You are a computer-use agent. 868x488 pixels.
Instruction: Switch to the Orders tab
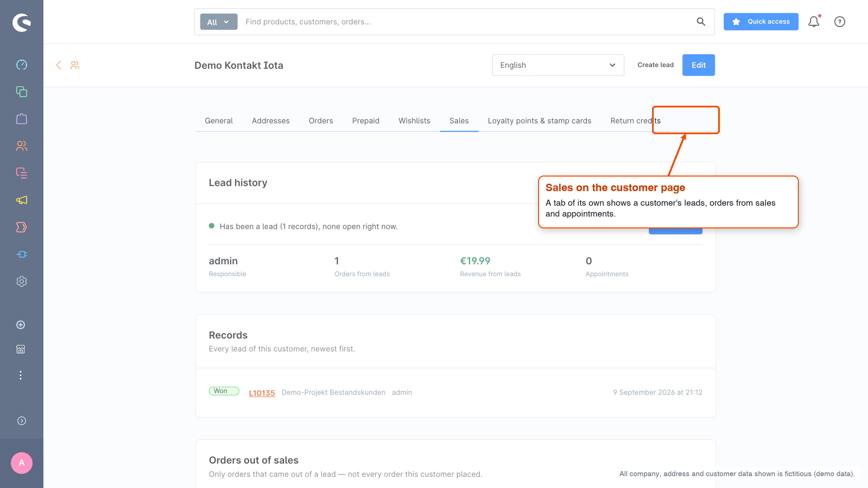click(x=321, y=121)
